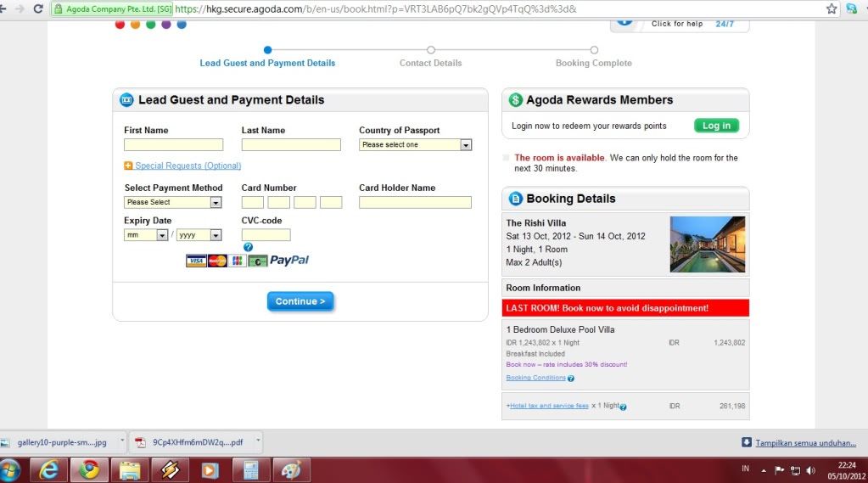Click the Continue button
This screenshot has height=483, width=868.
tap(300, 301)
